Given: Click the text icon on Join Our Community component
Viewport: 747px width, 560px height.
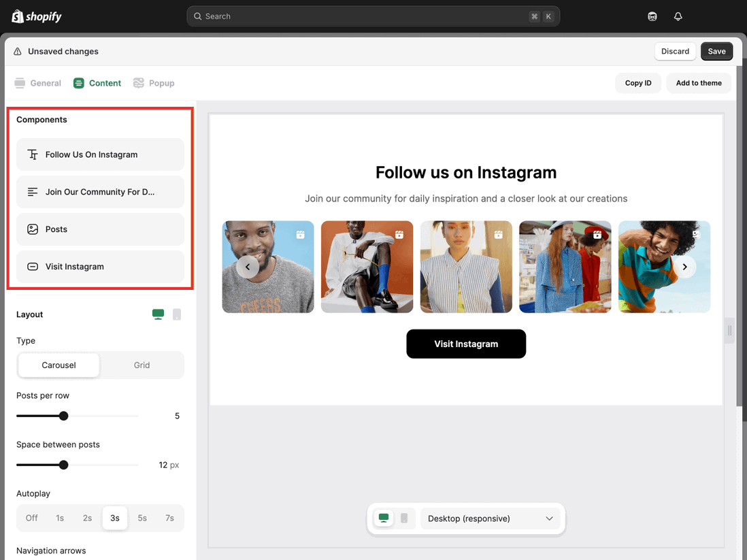Looking at the screenshot, I should (32, 192).
